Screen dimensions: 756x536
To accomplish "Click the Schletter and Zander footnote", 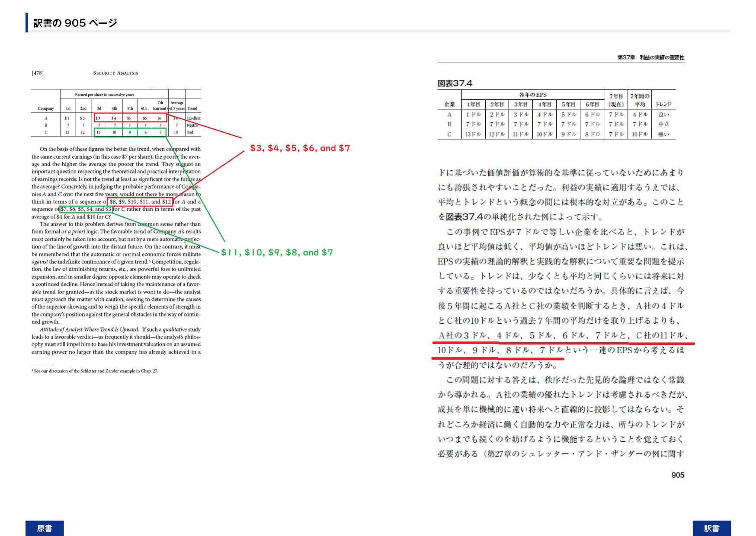I will point(95,371).
